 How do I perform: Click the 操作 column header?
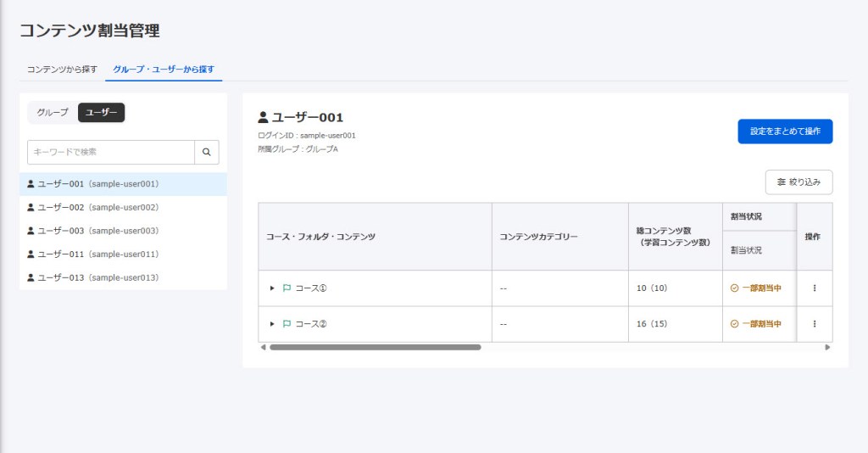tap(813, 237)
